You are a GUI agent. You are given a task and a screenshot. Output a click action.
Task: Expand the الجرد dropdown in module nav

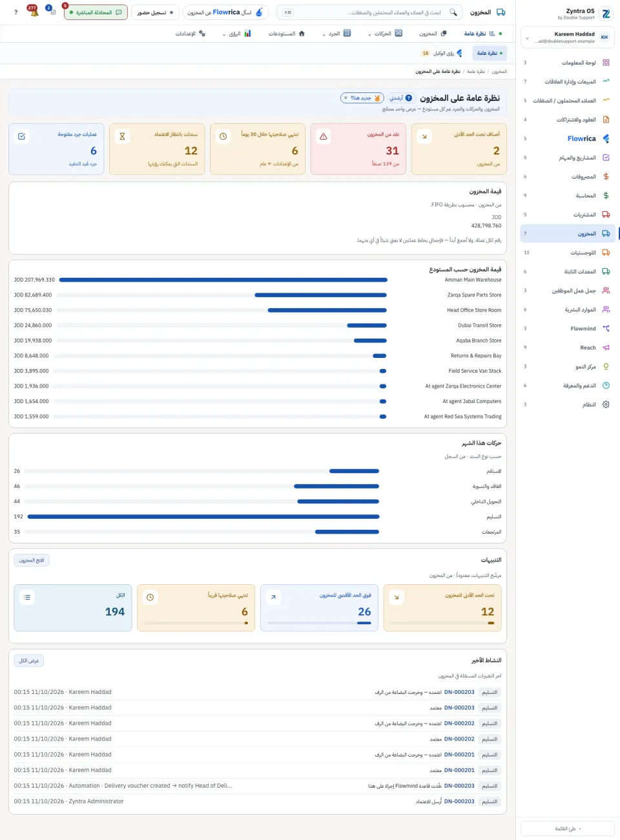(x=336, y=34)
